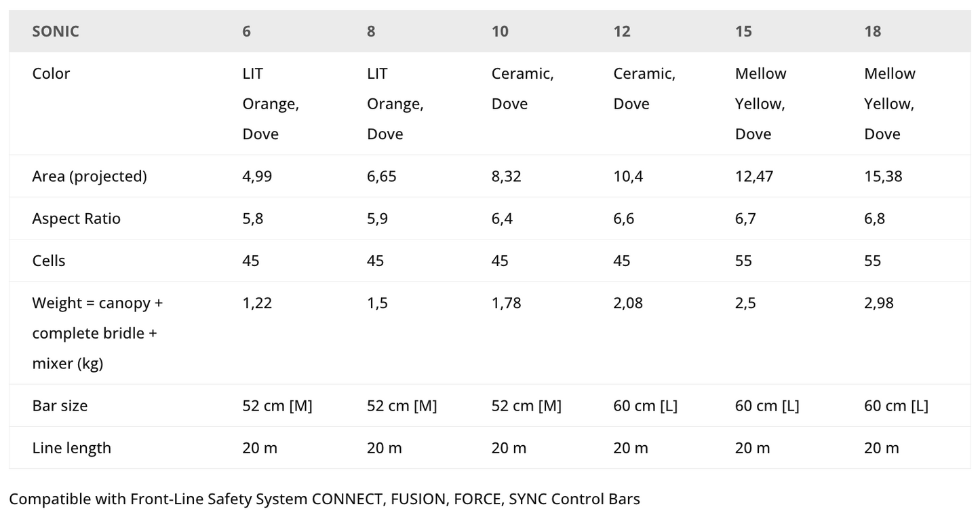This screenshot has height=532, width=980.
Task: Click the projected area value 12,47
Action: 754,176
